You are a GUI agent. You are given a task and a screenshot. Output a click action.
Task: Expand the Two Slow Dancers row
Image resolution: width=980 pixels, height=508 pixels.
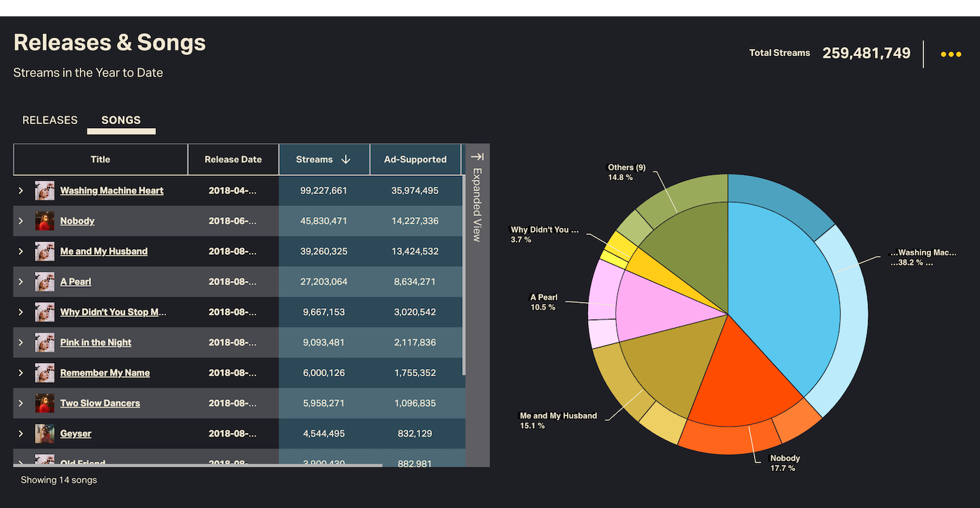pos(21,404)
